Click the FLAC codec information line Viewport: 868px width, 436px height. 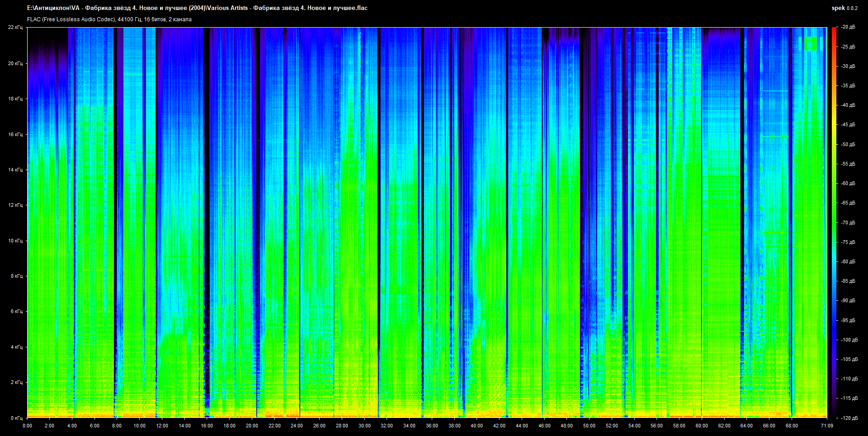(109, 19)
